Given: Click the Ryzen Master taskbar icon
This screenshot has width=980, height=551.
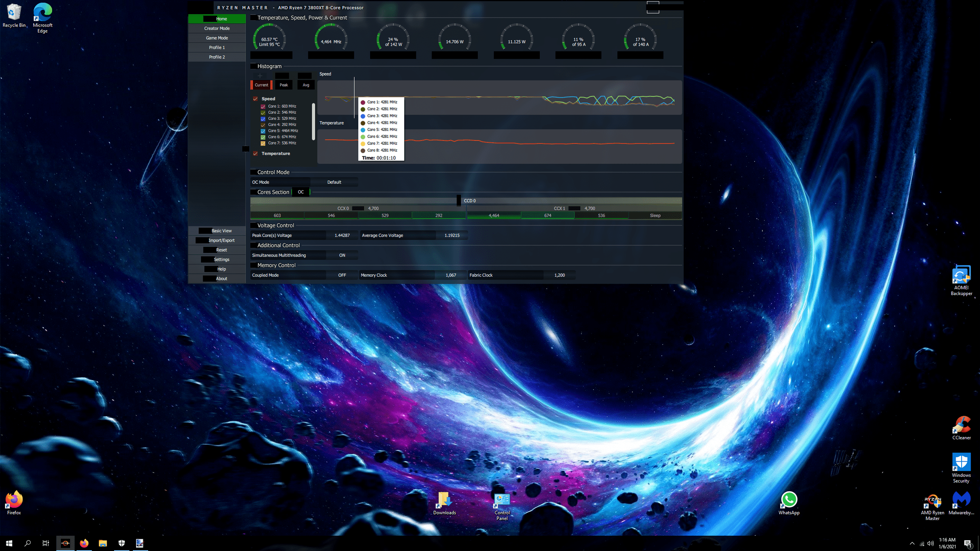Looking at the screenshot, I should tap(65, 543).
